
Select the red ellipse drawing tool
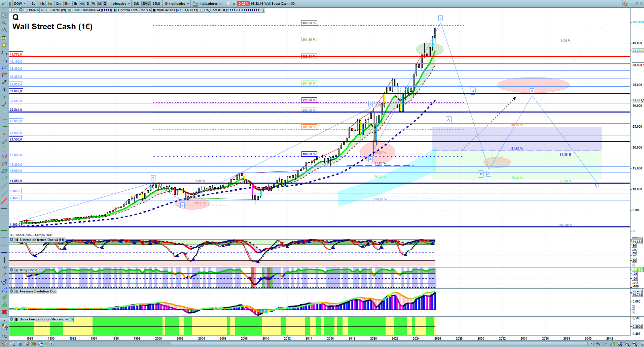(4, 156)
